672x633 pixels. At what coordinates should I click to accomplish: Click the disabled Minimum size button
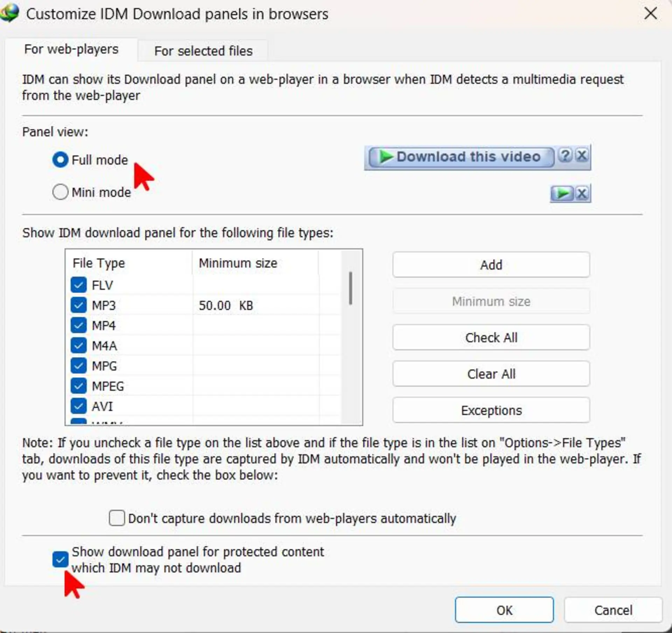(x=491, y=301)
